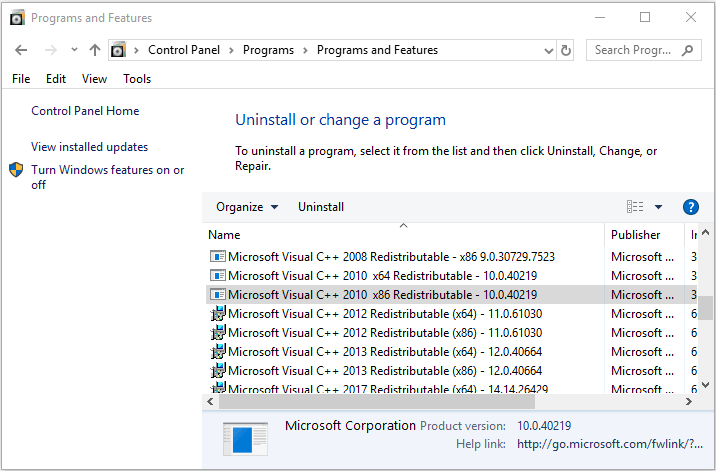Open View installed updates link
This screenshot has width=716, height=471.
pos(90,147)
